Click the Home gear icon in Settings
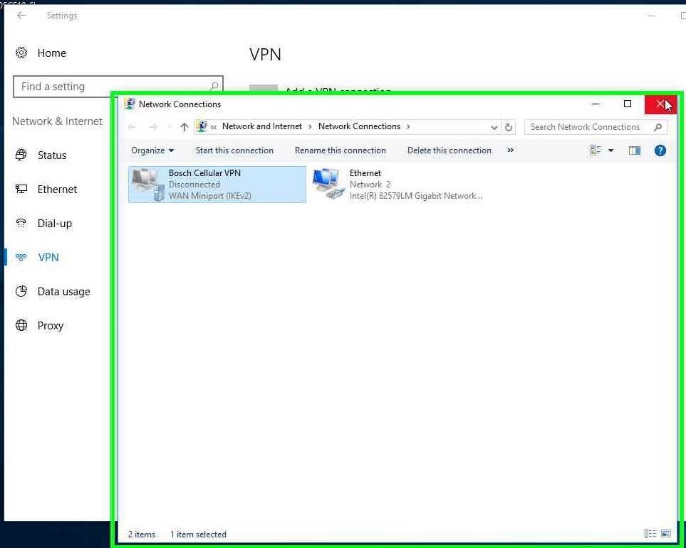This screenshot has height=548, width=686. click(21, 53)
